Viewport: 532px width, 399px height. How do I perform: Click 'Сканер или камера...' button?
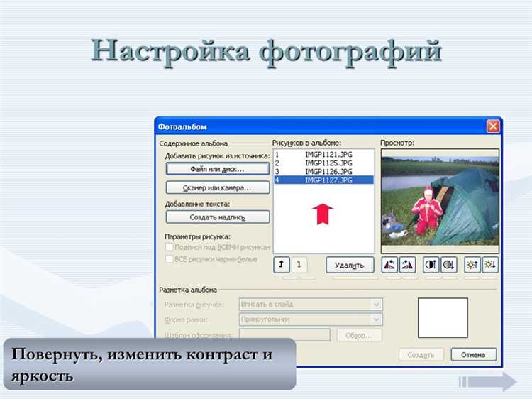218,187
